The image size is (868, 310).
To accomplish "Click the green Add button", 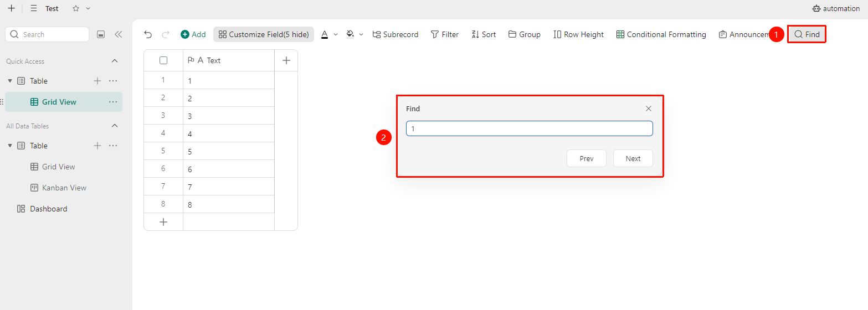I will [x=193, y=34].
